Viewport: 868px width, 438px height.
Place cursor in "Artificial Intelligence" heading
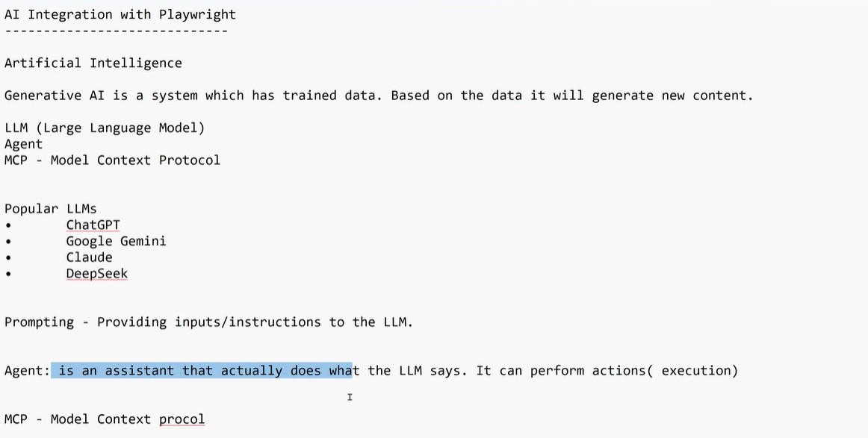[93, 63]
